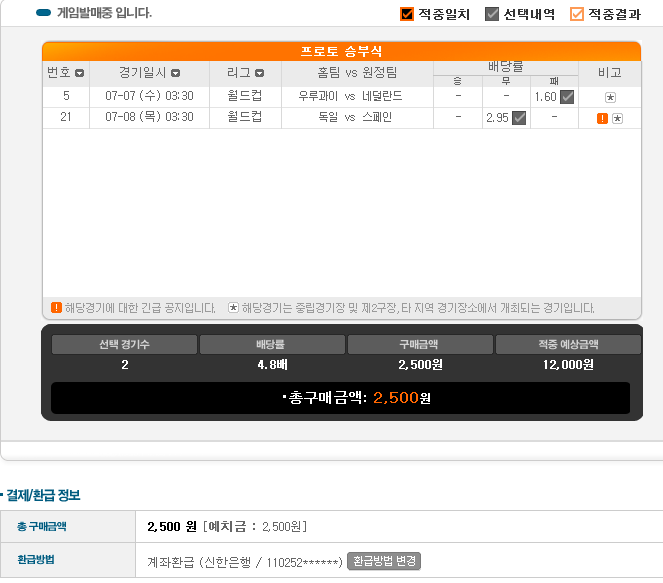Click the 선택 경기수 header label
Viewport: 663px width, 583px height.
pyautogui.click(x=124, y=345)
